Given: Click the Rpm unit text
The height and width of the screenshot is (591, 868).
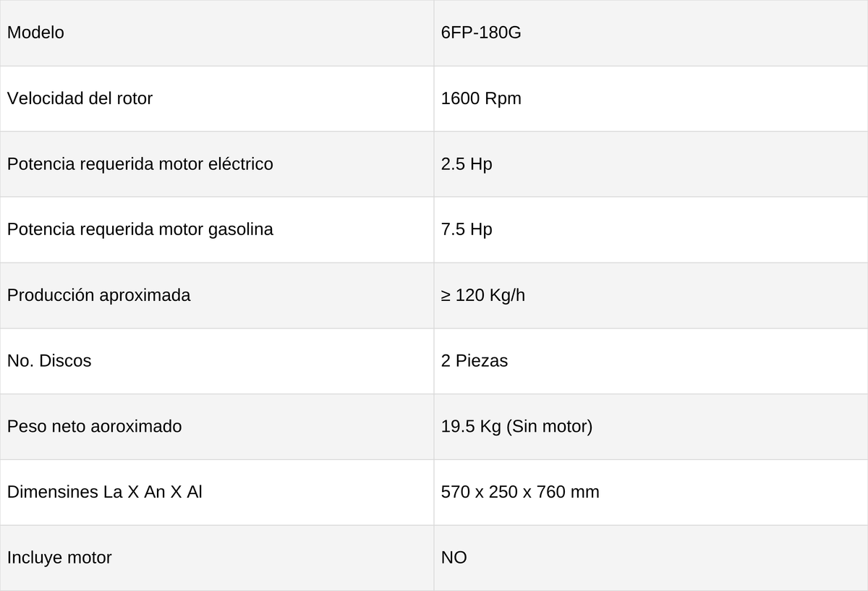Looking at the screenshot, I should (503, 99).
